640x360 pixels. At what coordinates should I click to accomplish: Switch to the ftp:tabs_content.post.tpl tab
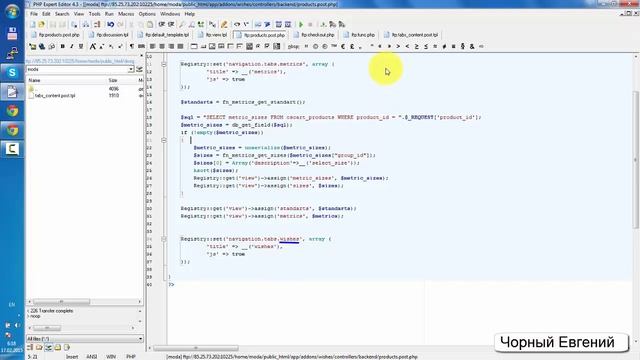click(411, 35)
